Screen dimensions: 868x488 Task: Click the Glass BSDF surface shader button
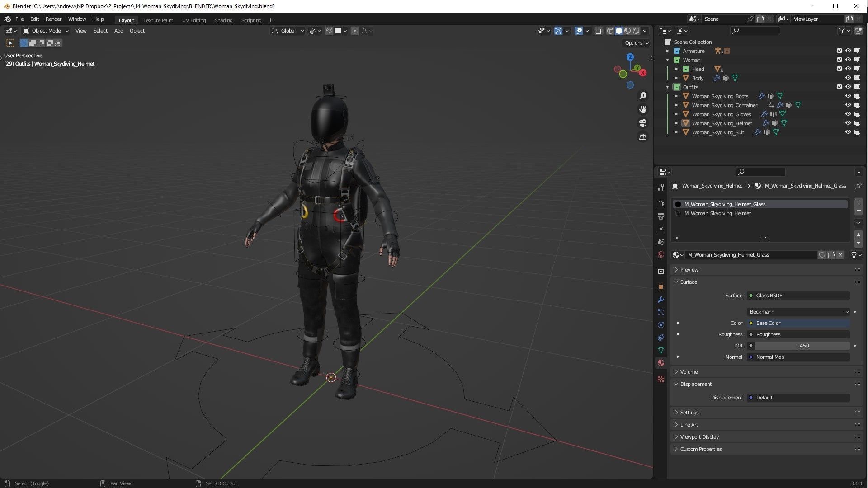point(798,296)
